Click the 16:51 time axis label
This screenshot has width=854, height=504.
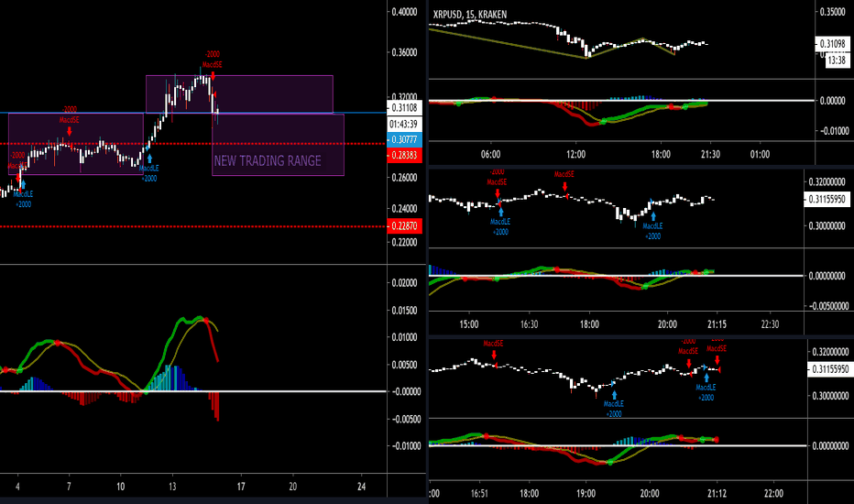(x=478, y=493)
